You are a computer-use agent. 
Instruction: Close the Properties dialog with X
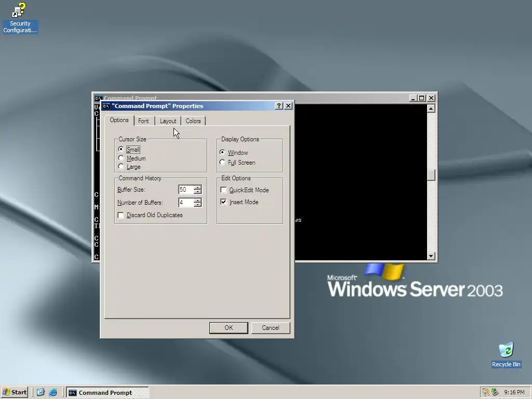[288, 106]
